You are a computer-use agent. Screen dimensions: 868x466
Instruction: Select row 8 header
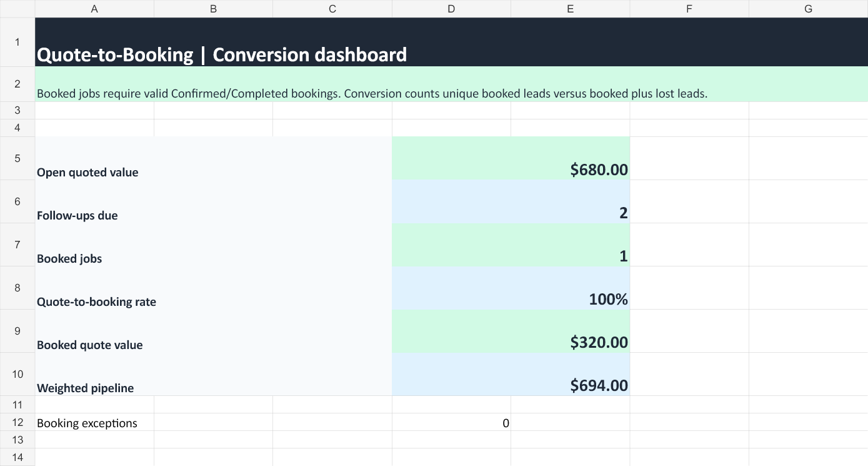tap(17, 288)
